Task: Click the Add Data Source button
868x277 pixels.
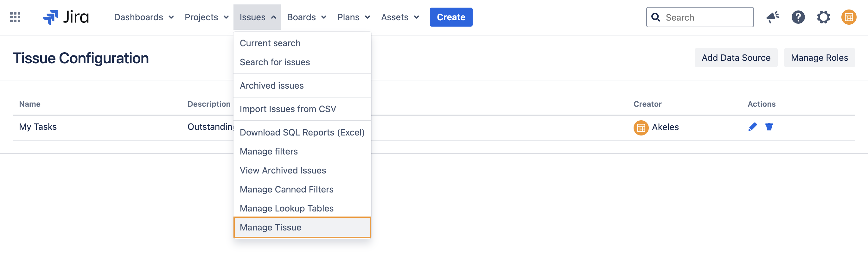Action: (x=736, y=58)
